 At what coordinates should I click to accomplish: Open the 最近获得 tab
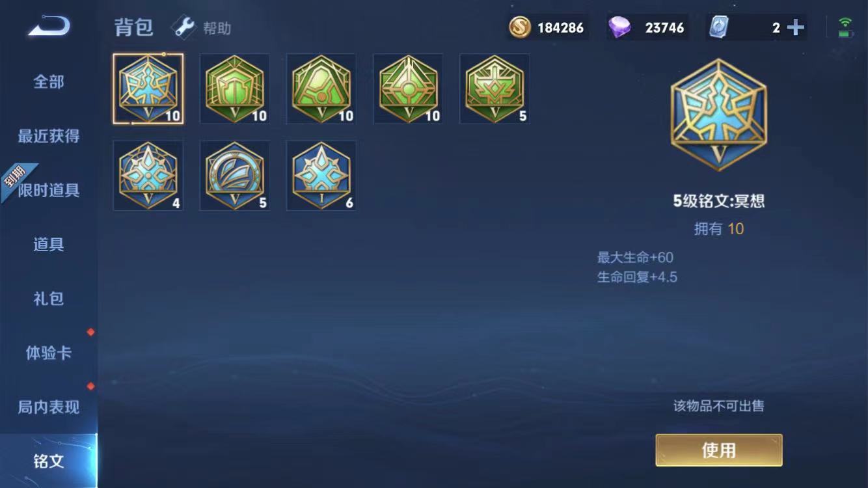pyautogui.click(x=49, y=136)
